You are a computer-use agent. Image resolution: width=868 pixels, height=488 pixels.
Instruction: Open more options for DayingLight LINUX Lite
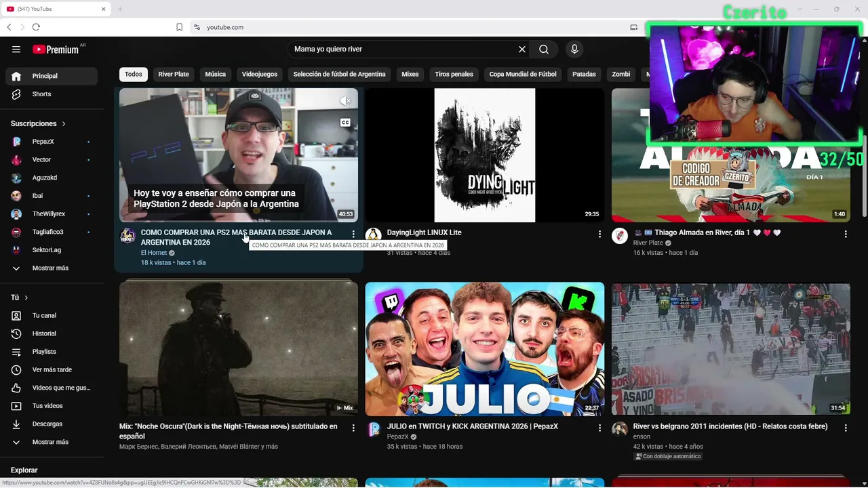[599, 234]
